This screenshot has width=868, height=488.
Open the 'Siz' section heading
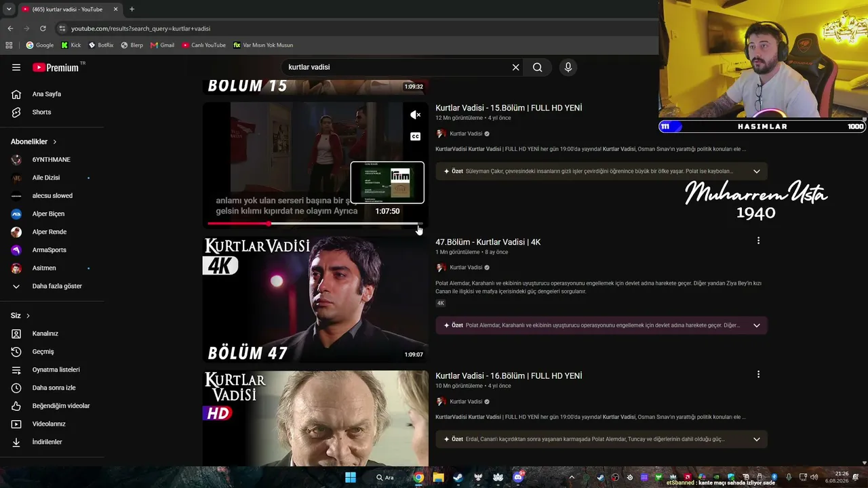[20, 316]
